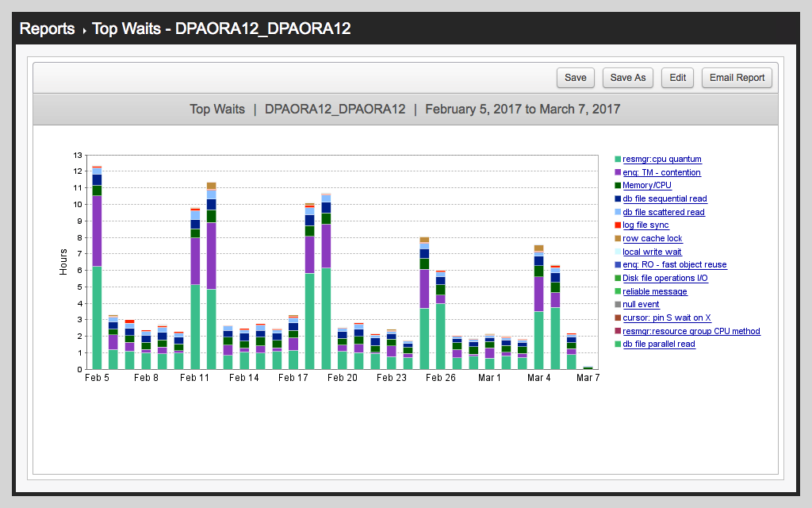Select the enq: TM - contention link
Image resolution: width=812 pixels, height=508 pixels.
[661, 172]
